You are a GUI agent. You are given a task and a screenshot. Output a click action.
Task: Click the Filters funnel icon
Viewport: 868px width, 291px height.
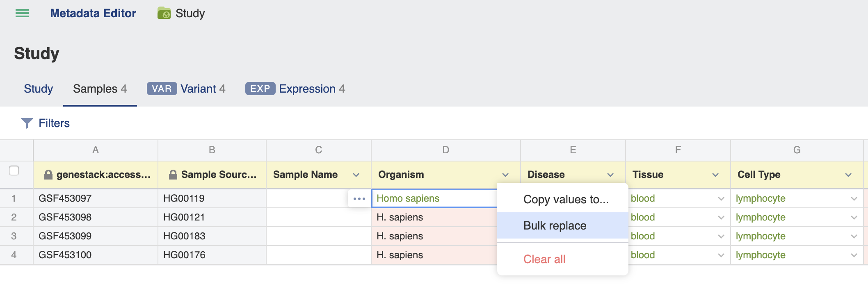pyautogui.click(x=27, y=123)
